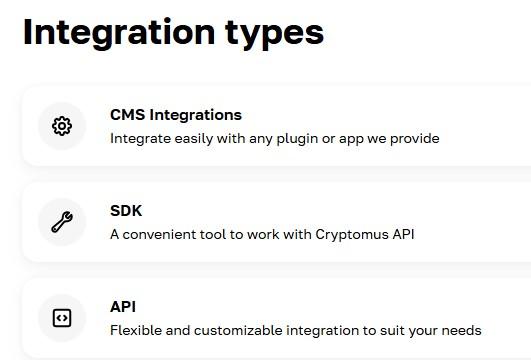Click the gear icon for CMS Integrations
This screenshot has width=531, height=360.
(x=62, y=126)
